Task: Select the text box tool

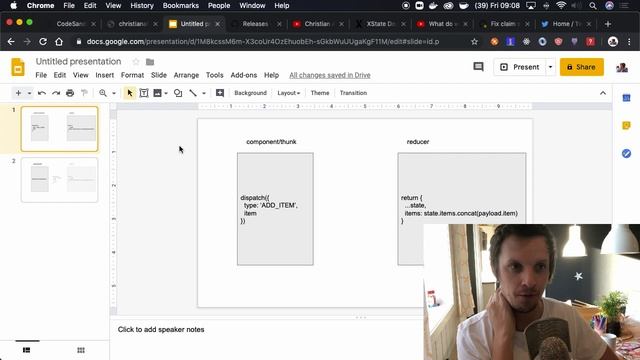Action: click(x=144, y=93)
